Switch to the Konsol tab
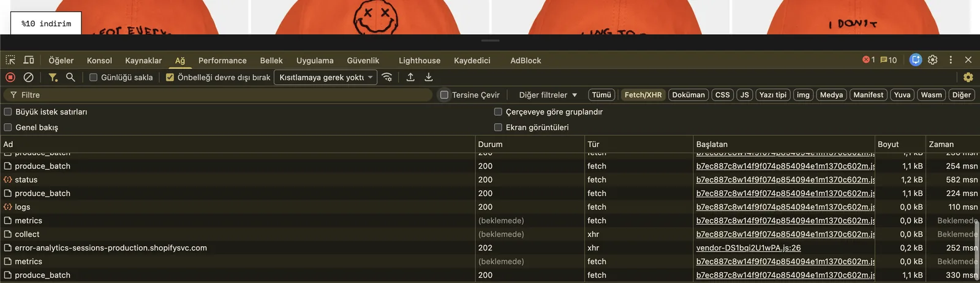This screenshot has height=283, width=980. pos(99,60)
